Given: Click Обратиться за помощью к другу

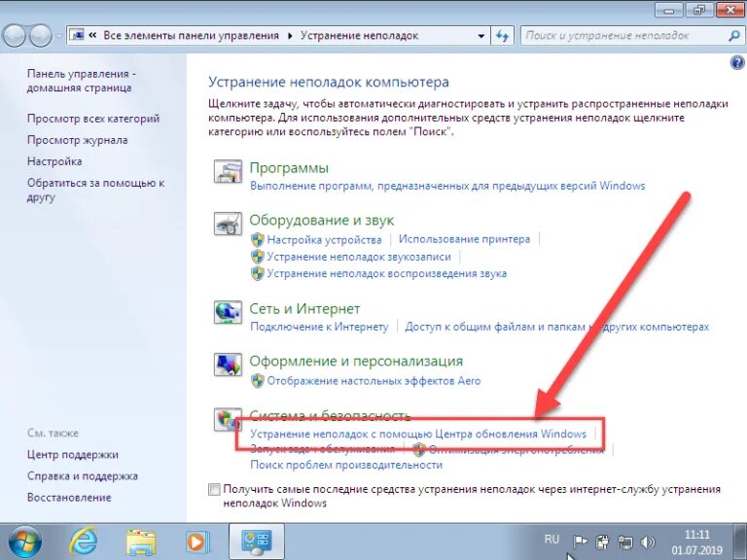Looking at the screenshot, I should pyautogui.click(x=95, y=190).
